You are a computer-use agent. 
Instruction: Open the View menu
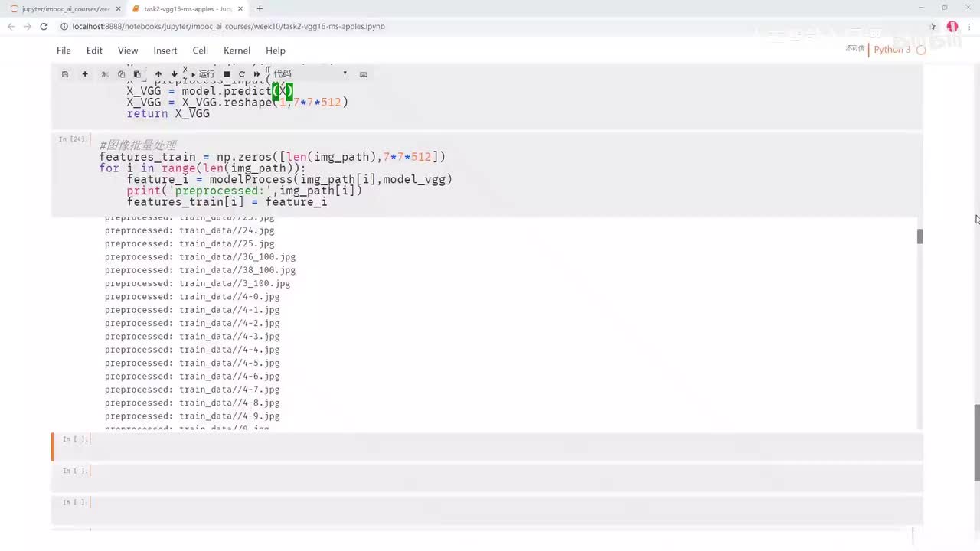(128, 51)
